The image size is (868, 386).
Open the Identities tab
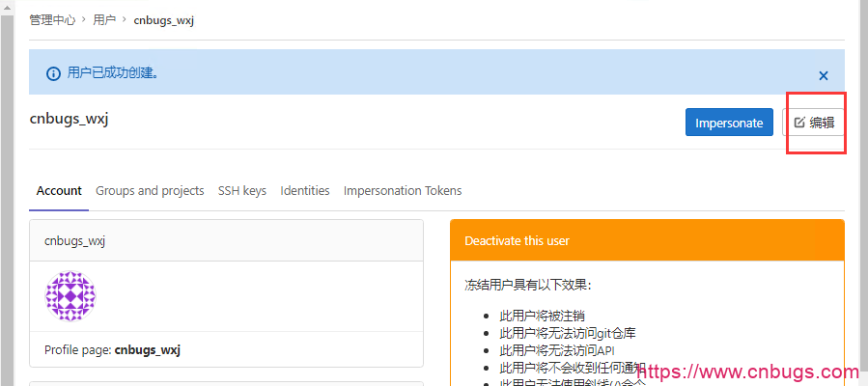(x=305, y=191)
